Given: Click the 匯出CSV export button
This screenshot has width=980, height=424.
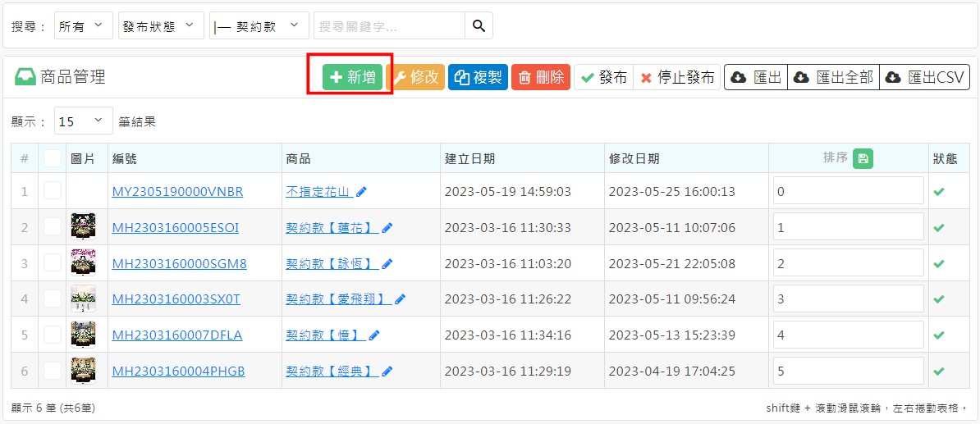Looking at the screenshot, I should point(925,77).
